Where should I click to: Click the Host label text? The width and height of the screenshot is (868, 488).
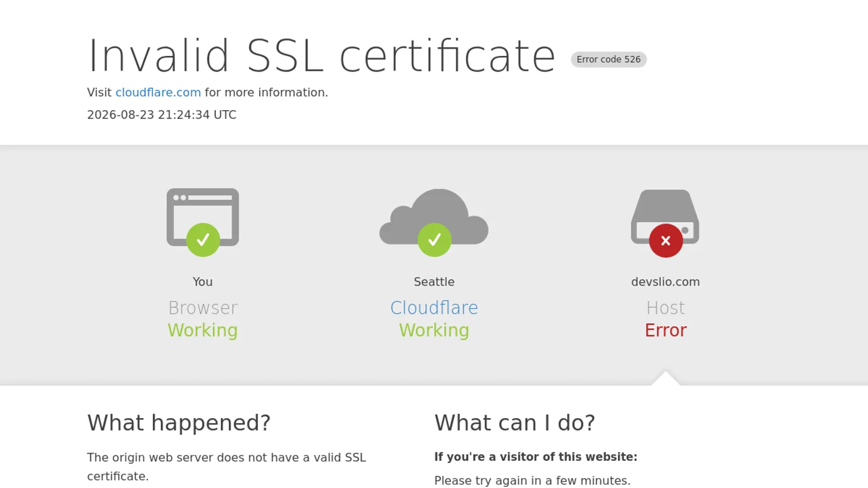click(x=666, y=308)
